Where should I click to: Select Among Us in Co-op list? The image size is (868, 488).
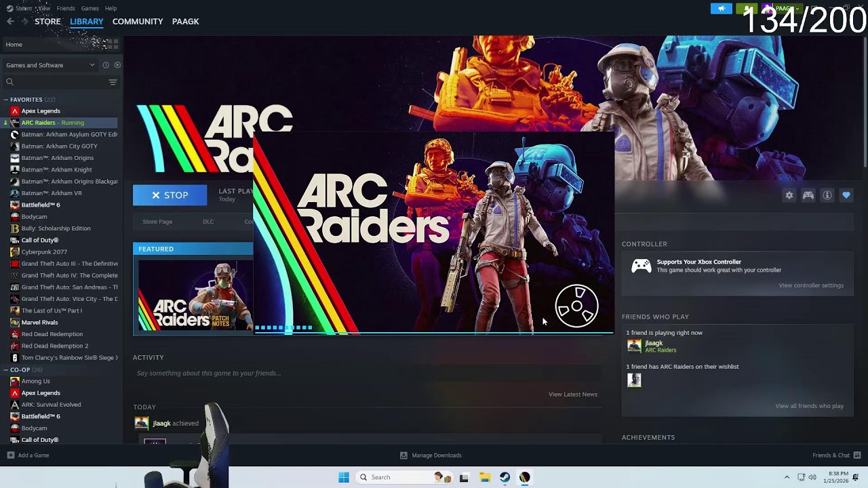(36, 381)
